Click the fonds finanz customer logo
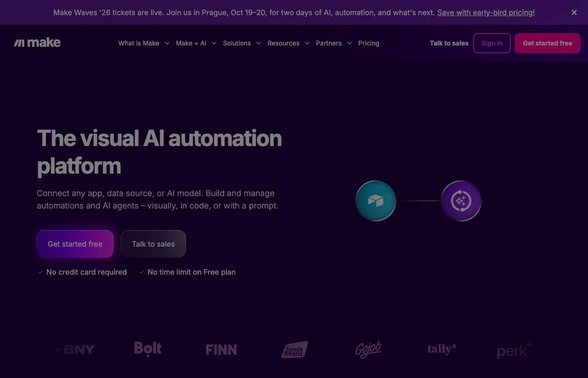 coord(295,350)
